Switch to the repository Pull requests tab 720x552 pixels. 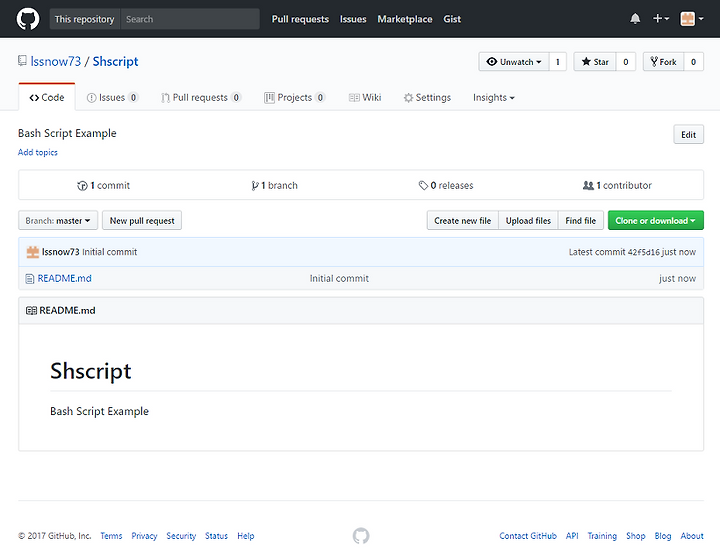point(201,97)
